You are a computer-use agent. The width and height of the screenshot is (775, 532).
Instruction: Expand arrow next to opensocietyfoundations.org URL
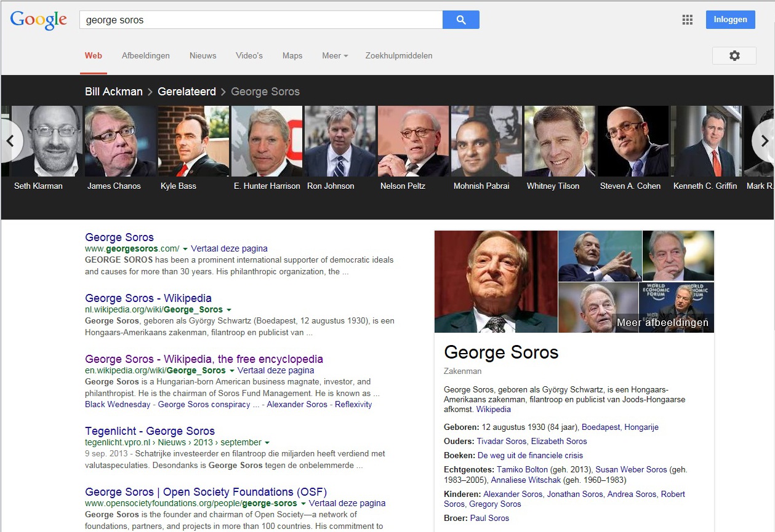pyautogui.click(x=303, y=504)
